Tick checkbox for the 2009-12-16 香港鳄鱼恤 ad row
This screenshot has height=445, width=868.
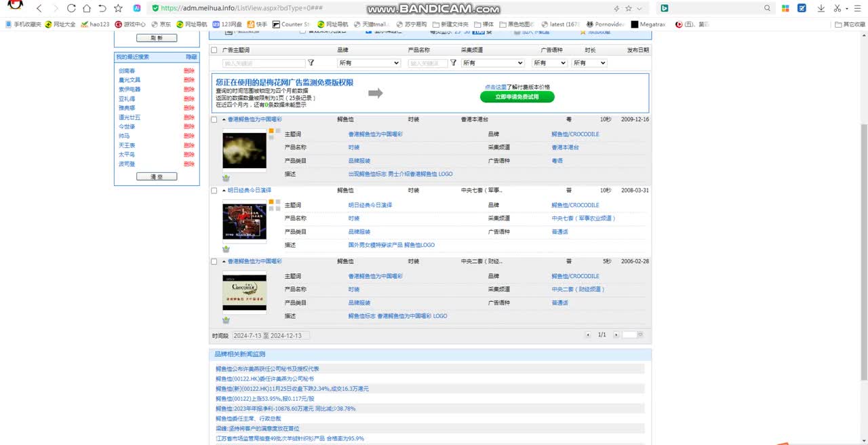point(214,119)
